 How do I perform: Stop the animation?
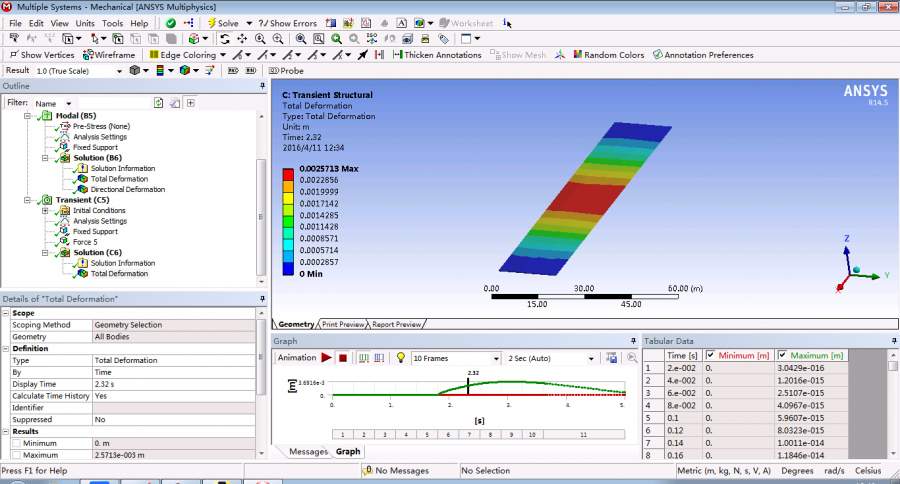(343, 358)
